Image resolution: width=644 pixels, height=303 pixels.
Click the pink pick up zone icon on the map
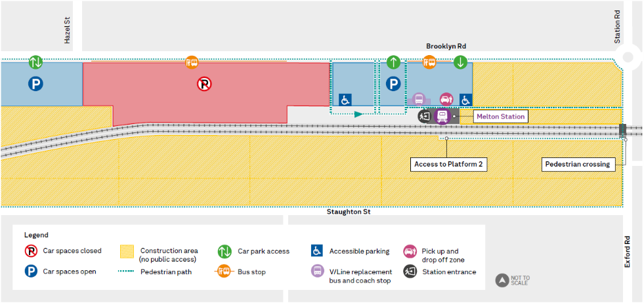(446, 99)
